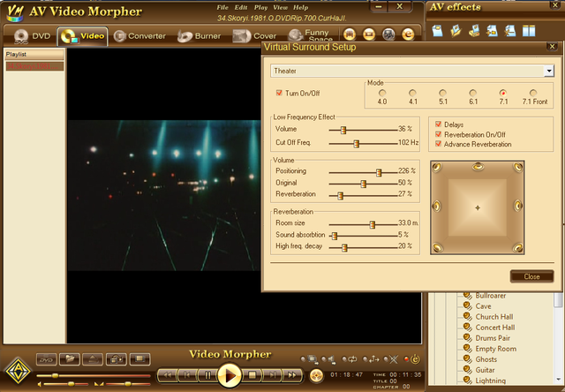Viewport: 565px width, 392px height.
Task: Open the Help menu
Action: (300, 8)
